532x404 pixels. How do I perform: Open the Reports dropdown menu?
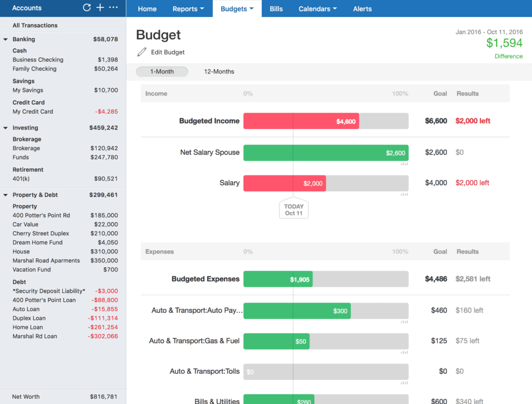(x=188, y=8)
